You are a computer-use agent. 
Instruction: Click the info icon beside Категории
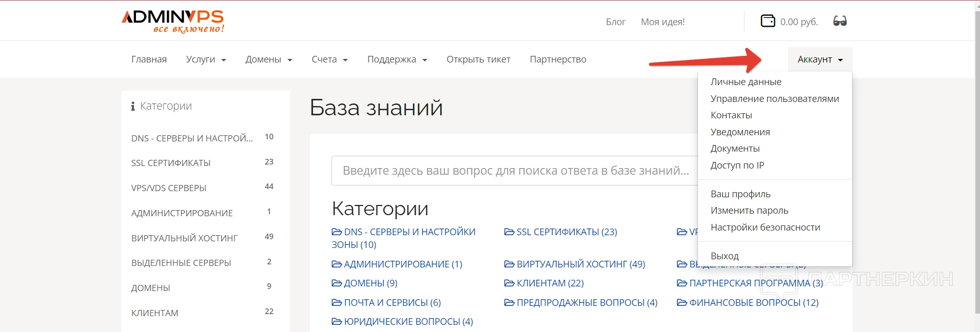133,106
